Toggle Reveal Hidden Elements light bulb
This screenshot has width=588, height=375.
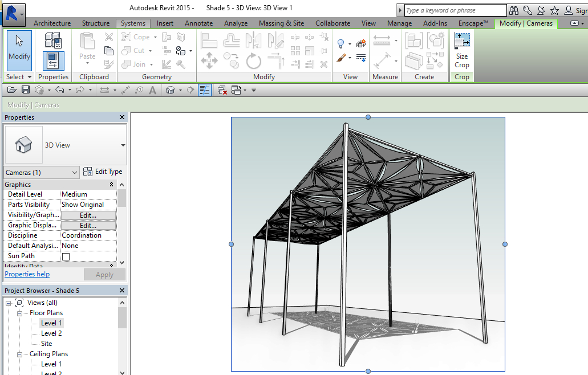341,43
